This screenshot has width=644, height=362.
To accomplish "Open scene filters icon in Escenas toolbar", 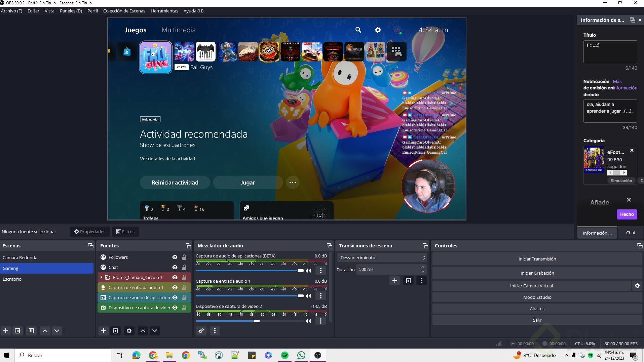I will (31, 331).
